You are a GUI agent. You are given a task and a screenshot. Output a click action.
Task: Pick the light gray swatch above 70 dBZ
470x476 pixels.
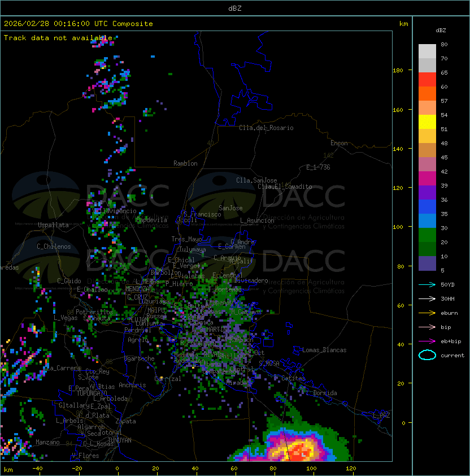pyautogui.click(x=427, y=51)
